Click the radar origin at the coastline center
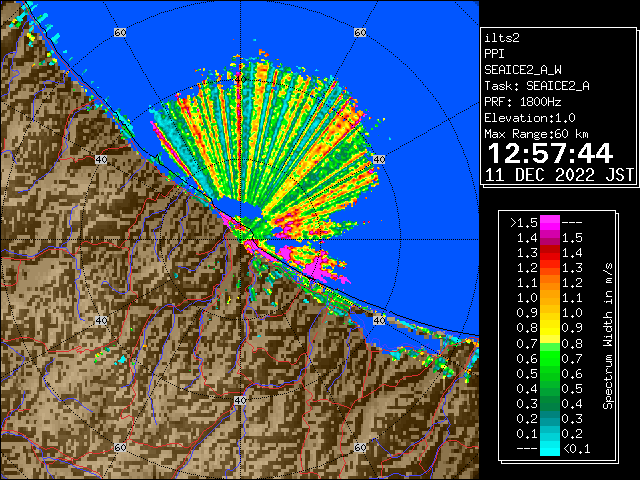640x480 pixels. pos(240,240)
